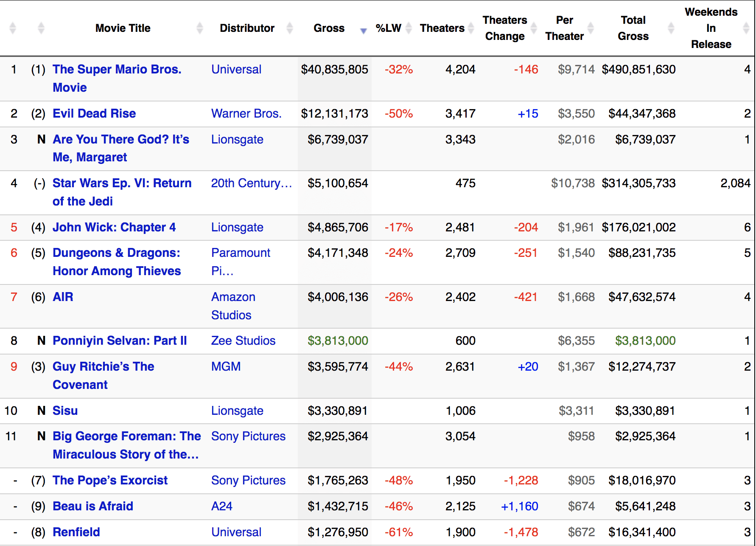This screenshot has height=546, width=756.
Task: Click Universal distributor in Super Mario row
Action: tap(236, 69)
